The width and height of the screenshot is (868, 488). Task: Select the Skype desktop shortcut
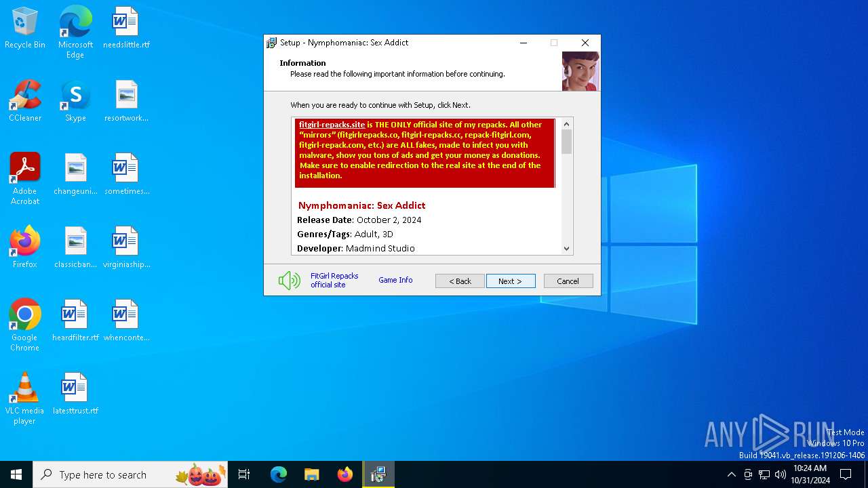[75, 102]
